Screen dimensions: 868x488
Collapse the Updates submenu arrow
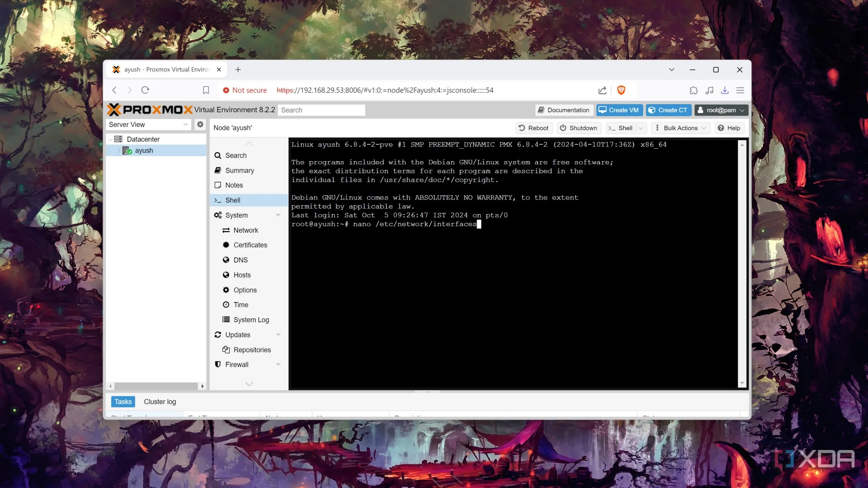click(x=278, y=335)
